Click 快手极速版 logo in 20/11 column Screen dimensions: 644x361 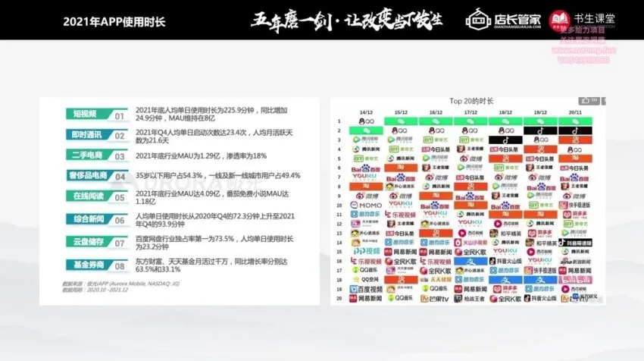(575, 205)
